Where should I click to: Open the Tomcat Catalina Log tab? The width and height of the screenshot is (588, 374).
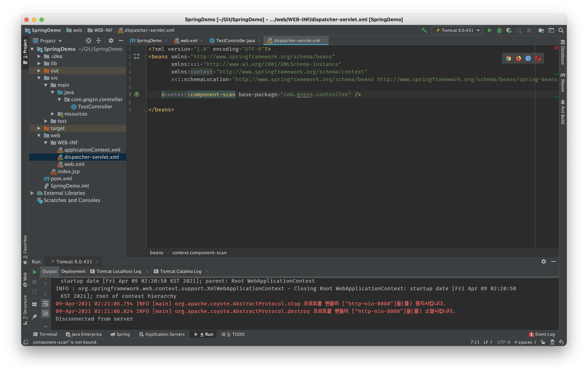181,271
